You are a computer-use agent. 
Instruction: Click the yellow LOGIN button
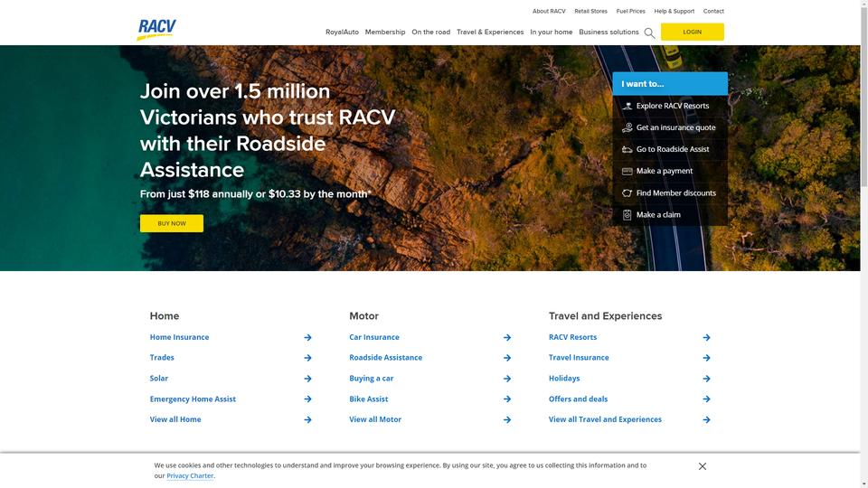click(692, 33)
